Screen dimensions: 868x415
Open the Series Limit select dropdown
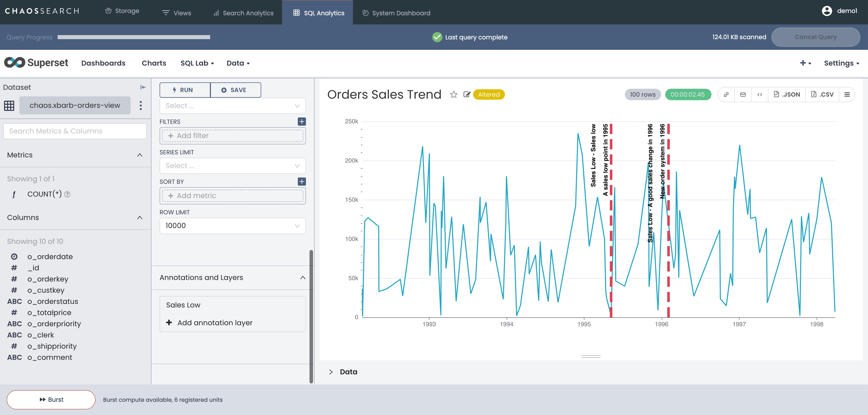coord(232,166)
